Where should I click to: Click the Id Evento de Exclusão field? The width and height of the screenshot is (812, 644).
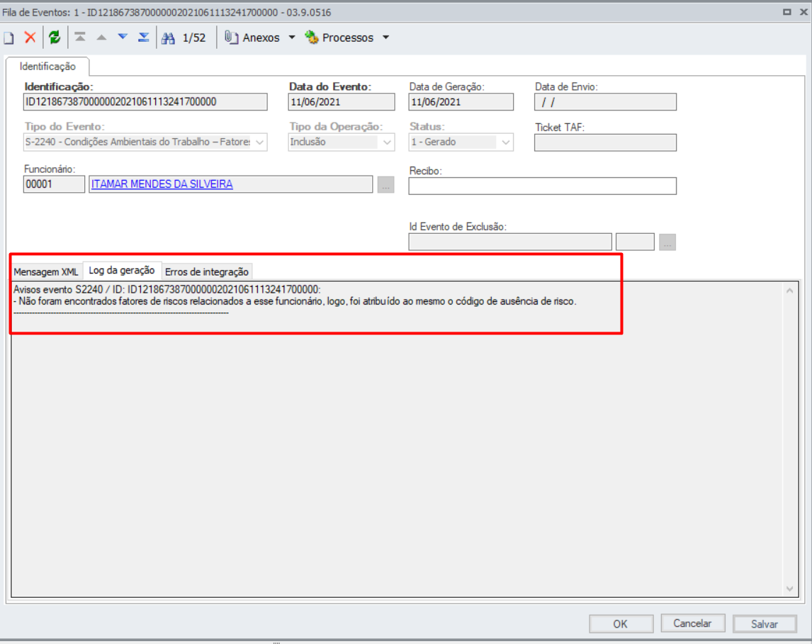pos(510,242)
